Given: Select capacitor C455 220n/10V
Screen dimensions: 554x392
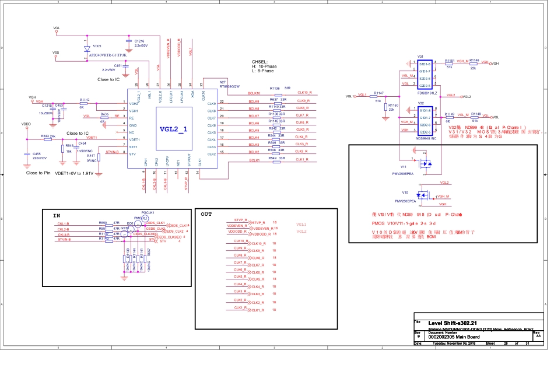Looking at the screenshot, I should (27, 154).
